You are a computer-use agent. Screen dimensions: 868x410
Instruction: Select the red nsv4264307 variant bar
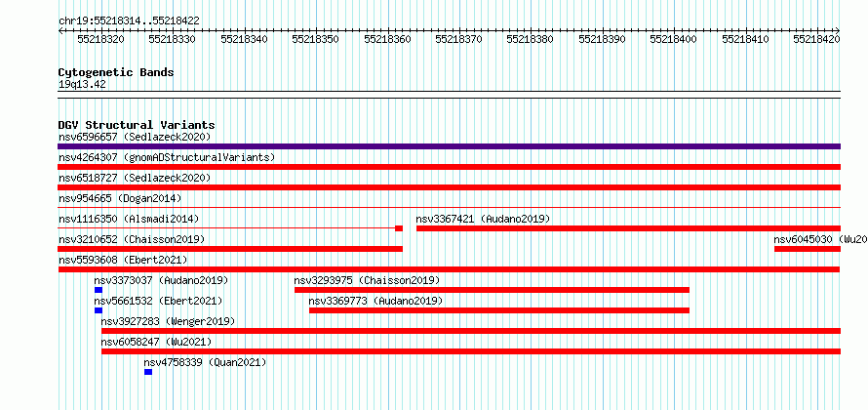pos(450,167)
